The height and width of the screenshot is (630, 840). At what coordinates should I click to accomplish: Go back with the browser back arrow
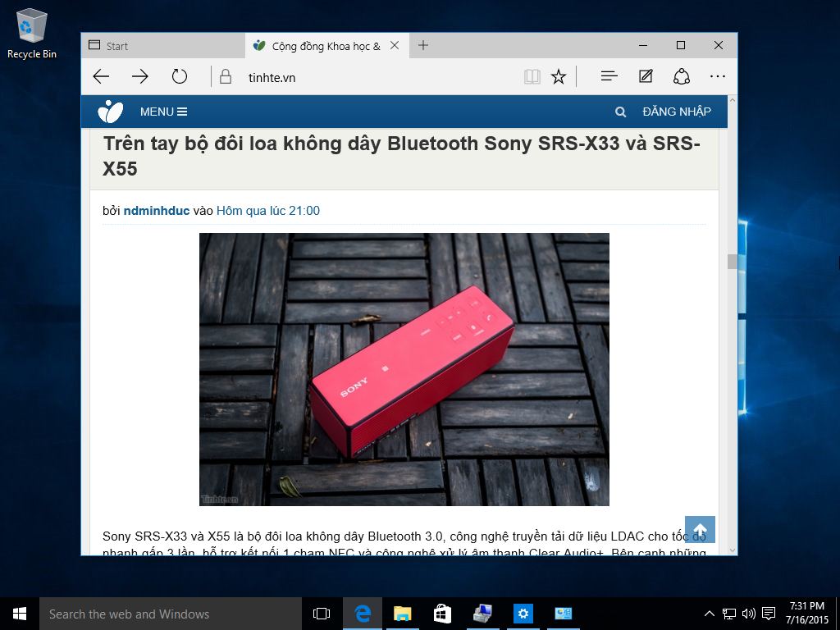pos(101,76)
